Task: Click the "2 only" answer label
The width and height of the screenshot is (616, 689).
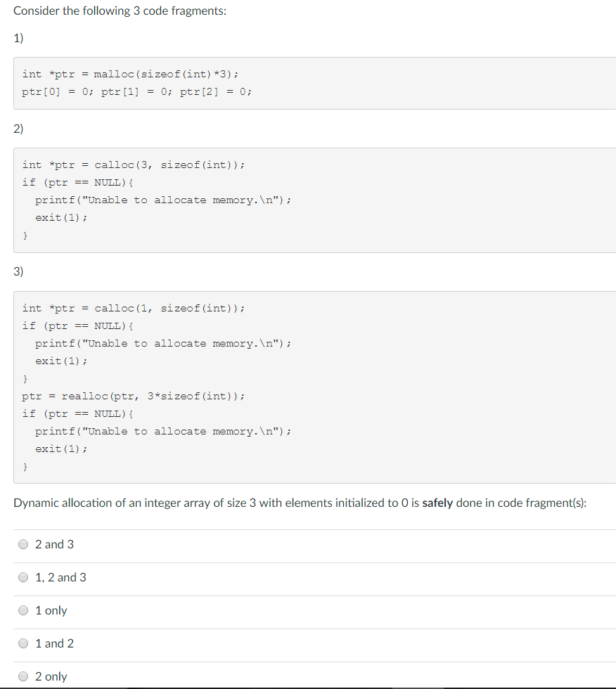Action: 52,676
